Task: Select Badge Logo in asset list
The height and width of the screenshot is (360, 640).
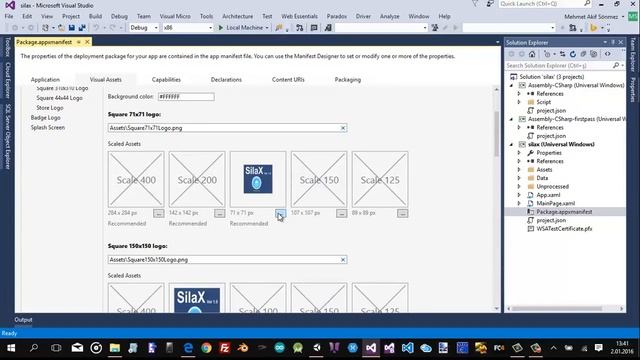Action: tap(45, 118)
